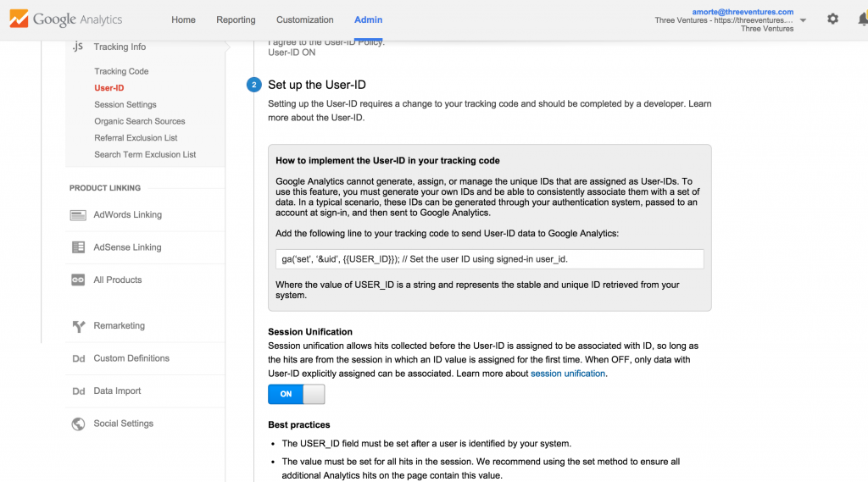Go to the Reporting tab
The image size is (868, 482).
(236, 19)
